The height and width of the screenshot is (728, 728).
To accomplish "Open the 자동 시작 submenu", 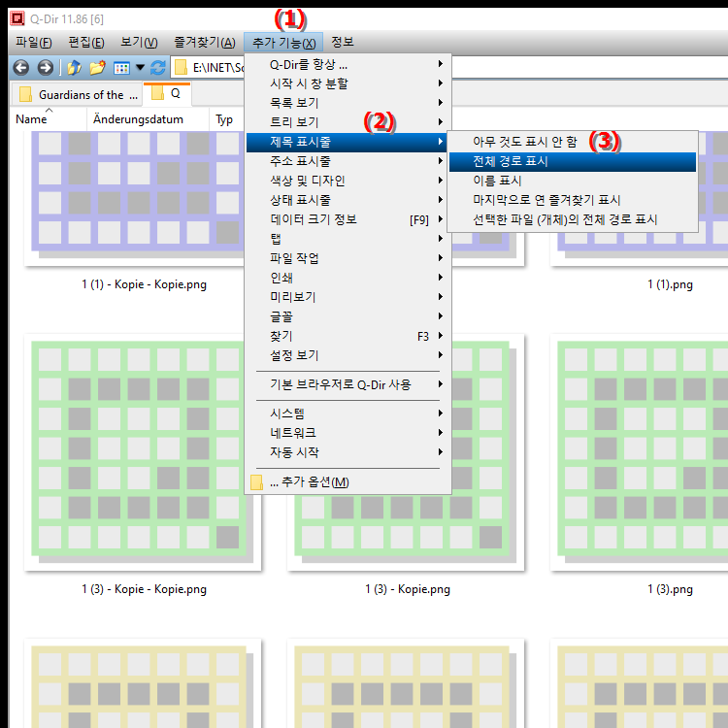I will click(347, 452).
